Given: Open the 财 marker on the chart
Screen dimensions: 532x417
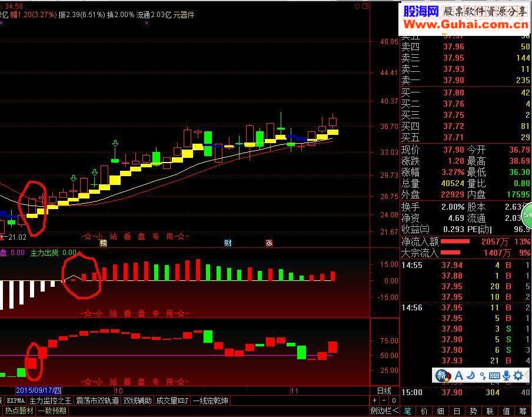Looking at the screenshot, I should (x=228, y=243).
